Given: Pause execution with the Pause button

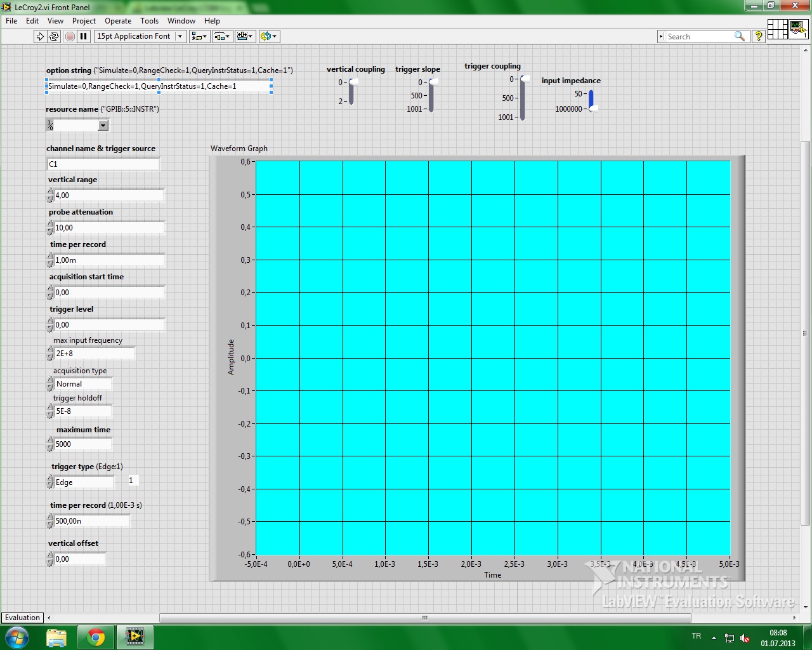Looking at the screenshot, I should click(83, 37).
